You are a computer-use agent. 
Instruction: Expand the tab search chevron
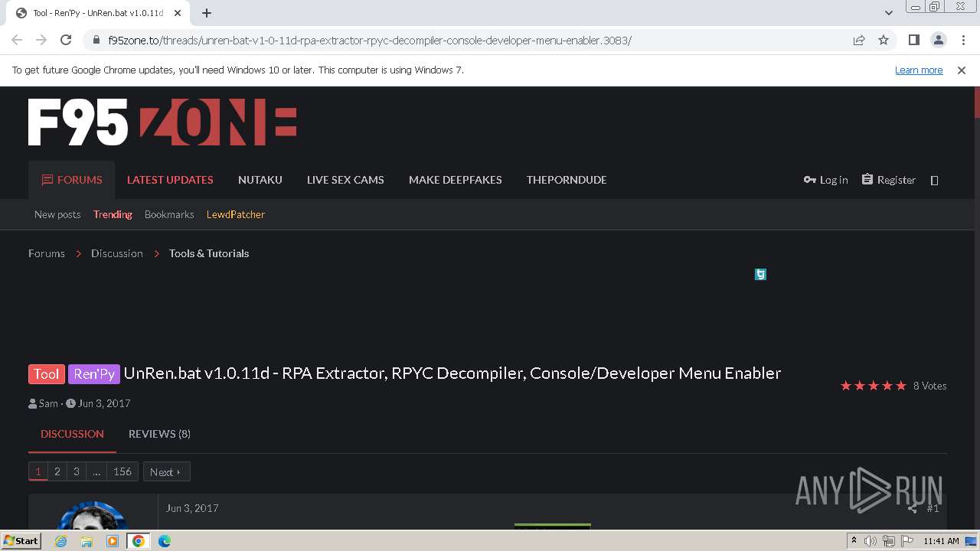888,13
